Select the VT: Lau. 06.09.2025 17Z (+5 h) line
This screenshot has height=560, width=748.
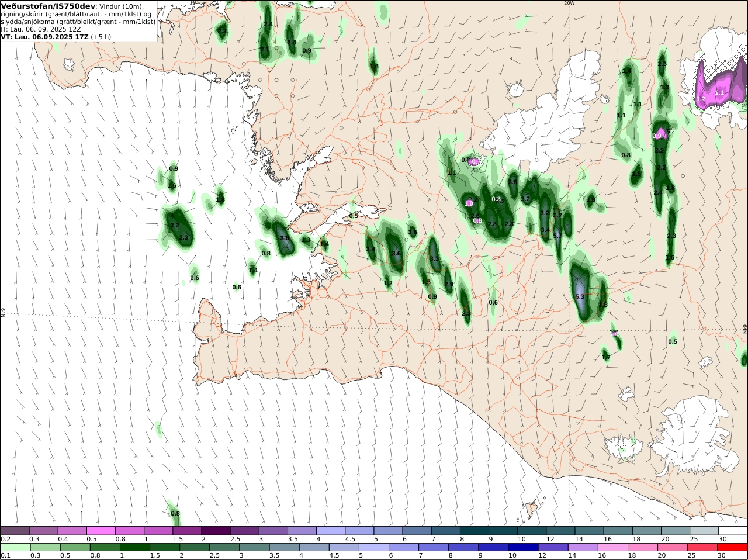pyautogui.click(x=56, y=36)
